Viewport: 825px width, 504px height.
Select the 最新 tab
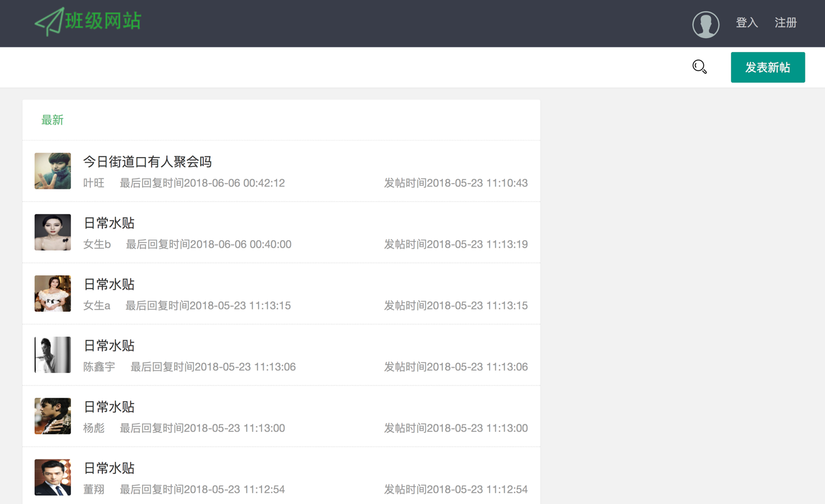click(x=53, y=120)
